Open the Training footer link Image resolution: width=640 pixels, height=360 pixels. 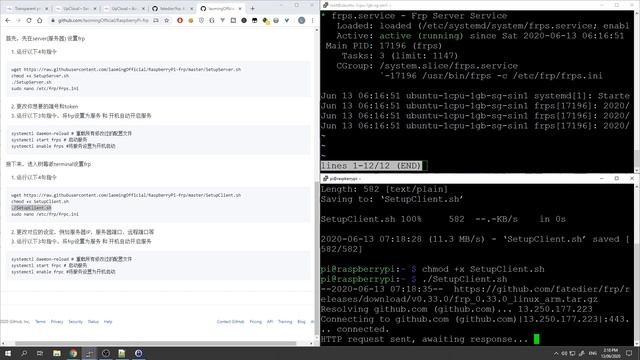(x=285, y=322)
